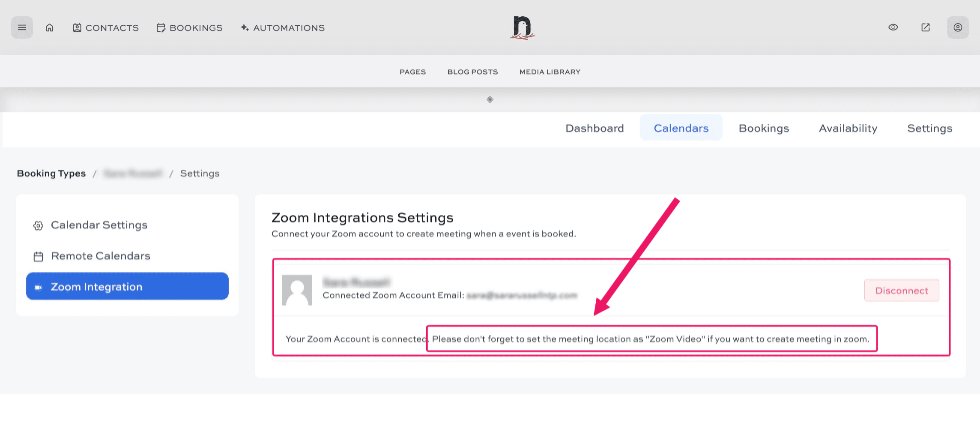Switch to the Blog Posts tab
This screenshot has width=980, height=438.
coord(472,72)
